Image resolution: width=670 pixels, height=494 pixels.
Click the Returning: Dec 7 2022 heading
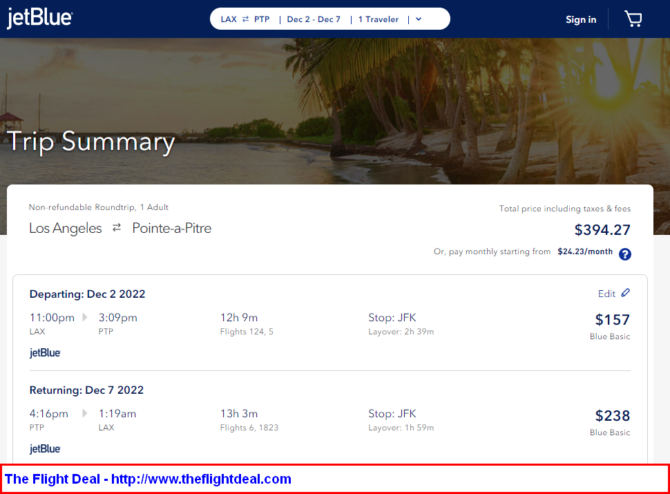(86, 390)
